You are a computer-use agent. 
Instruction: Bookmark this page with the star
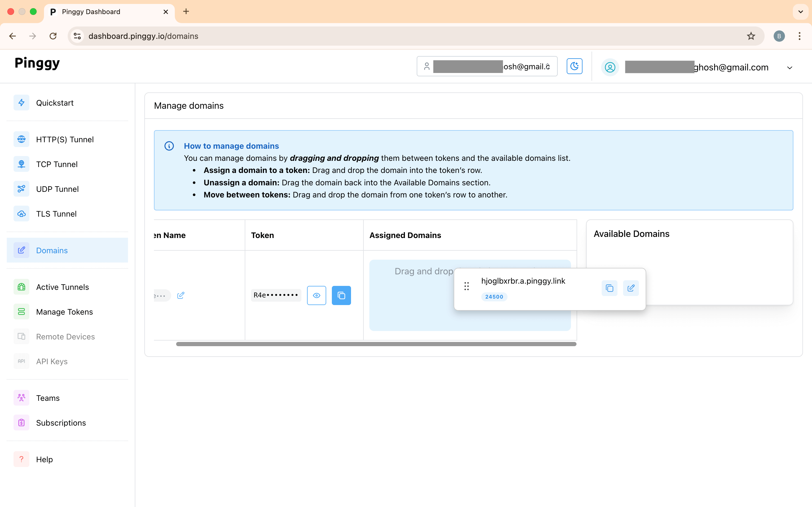(751, 36)
